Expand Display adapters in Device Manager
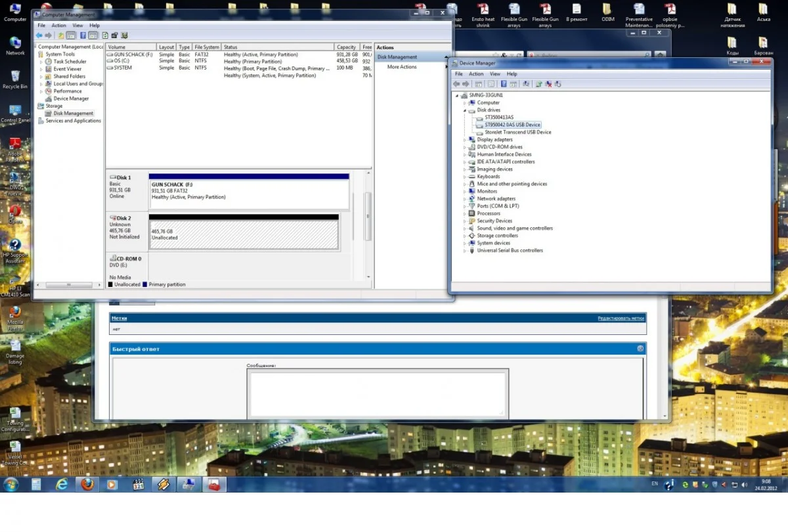788x532 pixels. 465,140
